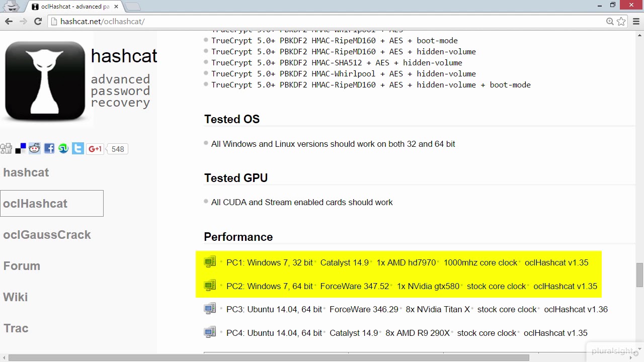Share via the StumbleUpon icon
644x362 pixels.
click(63, 148)
